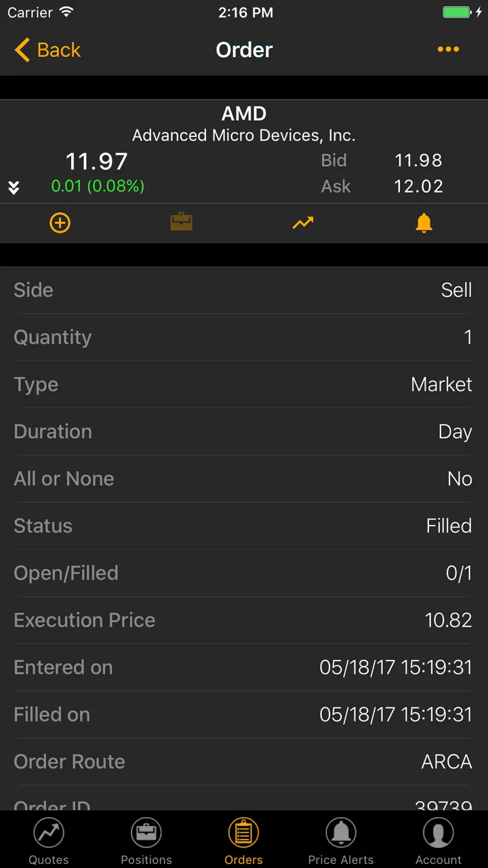The width and height of the screenshot is (488, 868).
Task: Tap the AMD last price 11.97
Action: 97,161
